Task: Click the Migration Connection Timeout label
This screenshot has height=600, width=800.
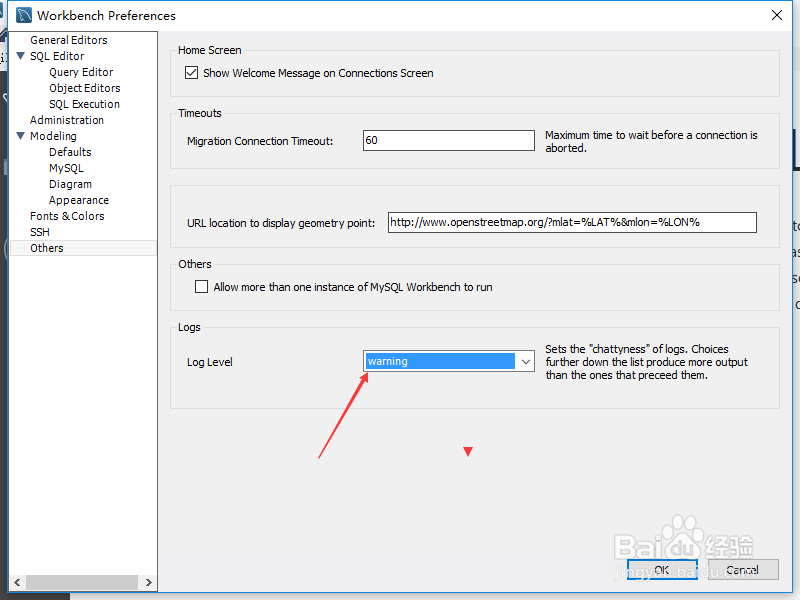Action: 260,141
